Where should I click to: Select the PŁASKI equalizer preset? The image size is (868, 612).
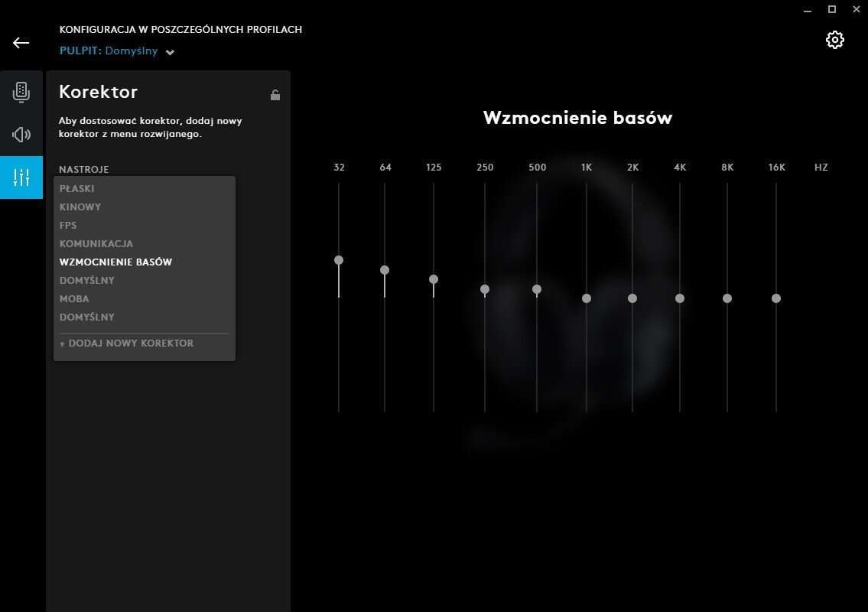pos(77,188)
